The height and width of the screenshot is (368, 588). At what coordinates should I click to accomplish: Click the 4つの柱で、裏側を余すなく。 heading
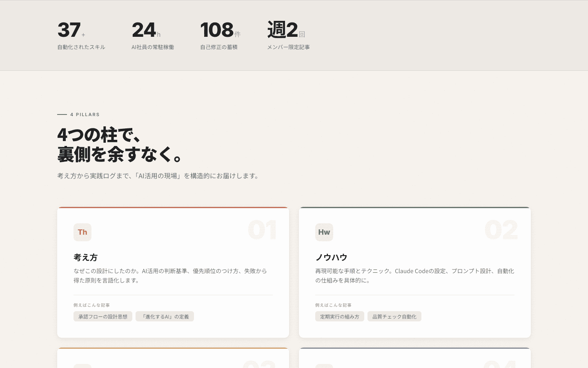121,145
